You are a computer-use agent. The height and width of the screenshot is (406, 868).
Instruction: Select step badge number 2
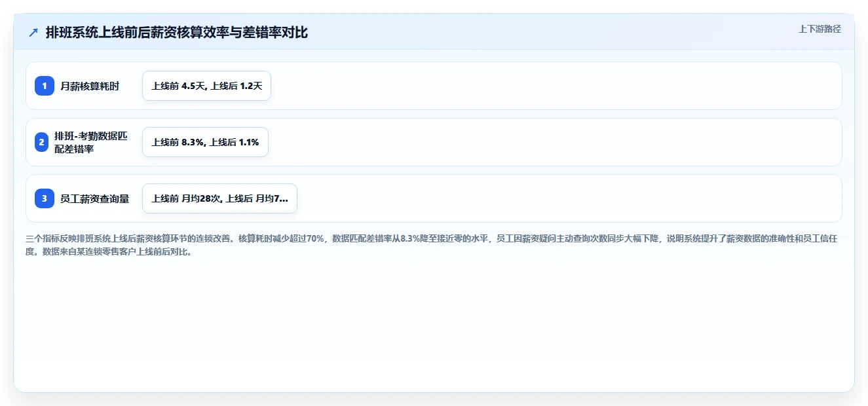click(x=42, y=142)
